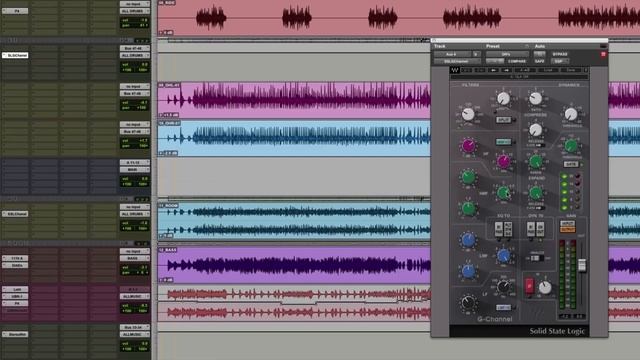The height and width of the screenshot is (360, 640).
Task: Toggle the GATE button in dynamics section
Action: 571,164
